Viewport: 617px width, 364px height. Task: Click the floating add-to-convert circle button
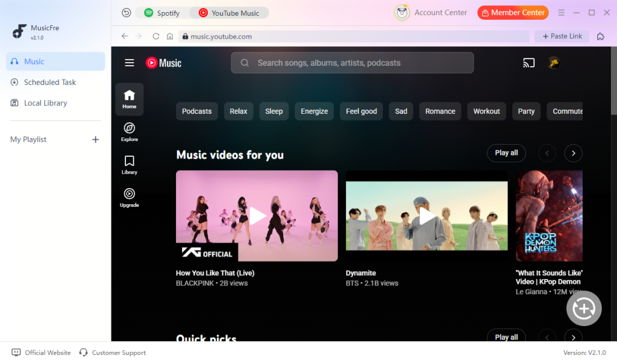(584, 309)
